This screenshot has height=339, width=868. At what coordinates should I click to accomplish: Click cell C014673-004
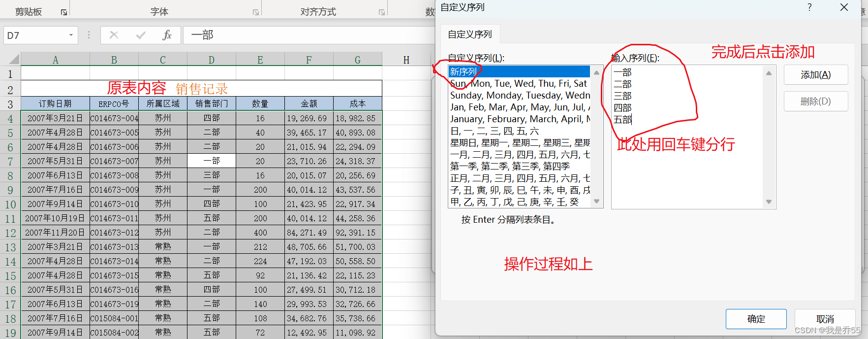click(x=114, y=118)
